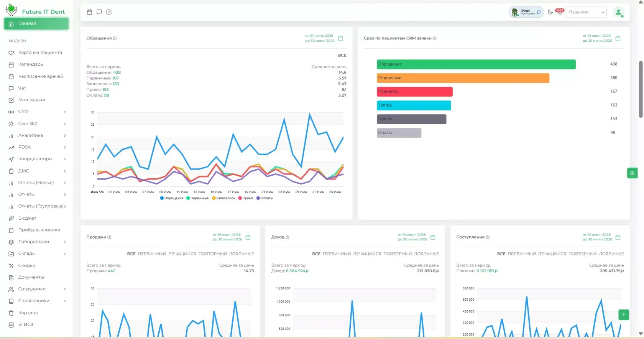Screen dimensions: 644x339
Task: Open date range calendar for Обращения widget
Action: pos(340,38)
